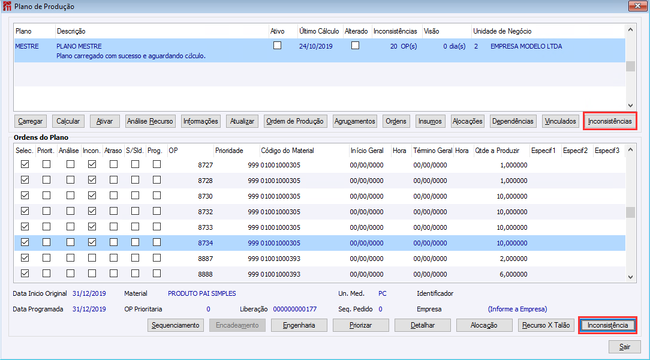Toggle the Alterado checkbox for PLANO MESTRE
This screenshot has width=650, height=360.
click(355, 46)
